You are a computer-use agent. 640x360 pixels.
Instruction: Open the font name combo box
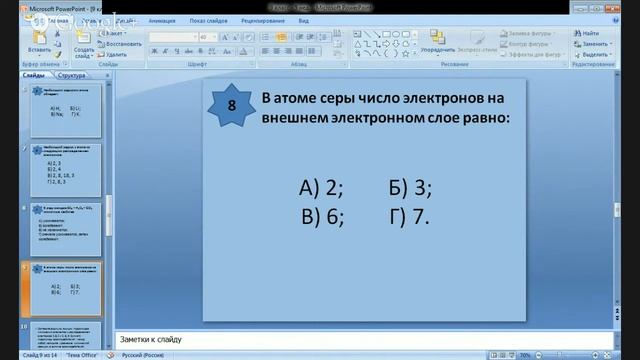[173, 38]
